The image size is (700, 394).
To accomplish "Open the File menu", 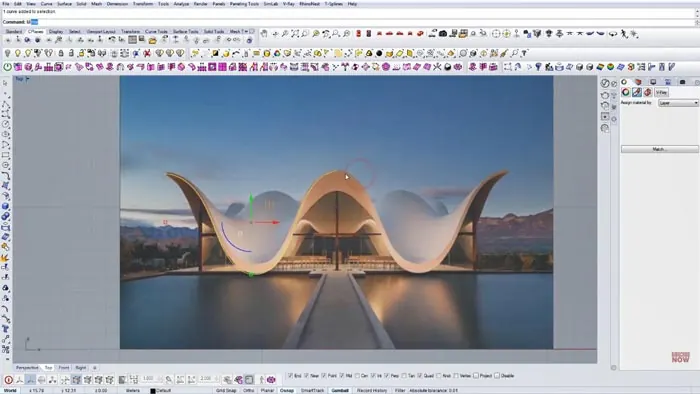I will click(6, 4).
